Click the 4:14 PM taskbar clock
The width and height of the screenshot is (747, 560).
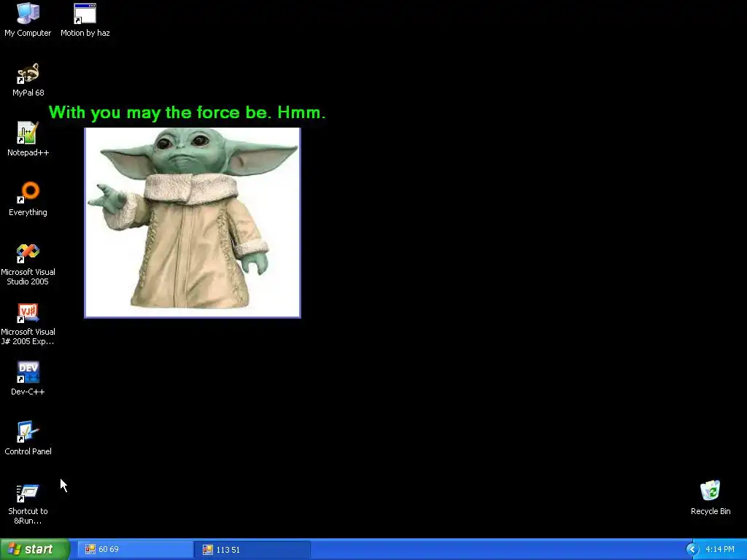(720, 550)
